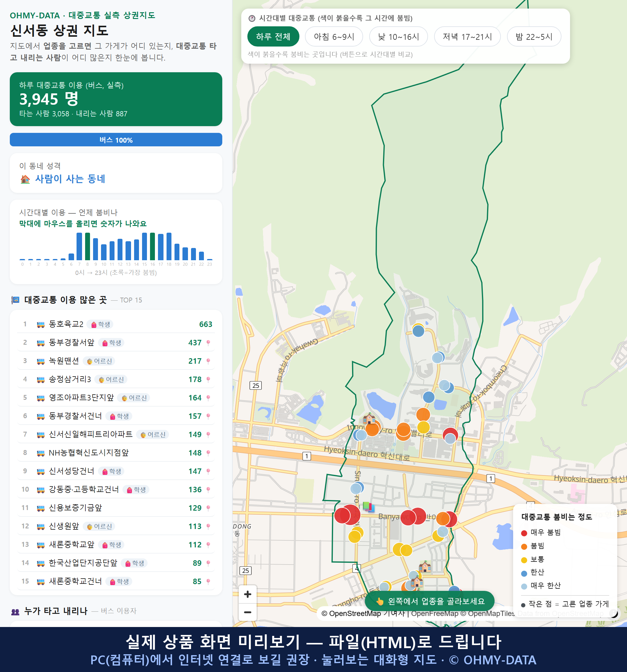Click the 작은 점 = 고른 업종 가게 legend entry
This screenshot has width=627, height=672.
(x=565, y=604)
